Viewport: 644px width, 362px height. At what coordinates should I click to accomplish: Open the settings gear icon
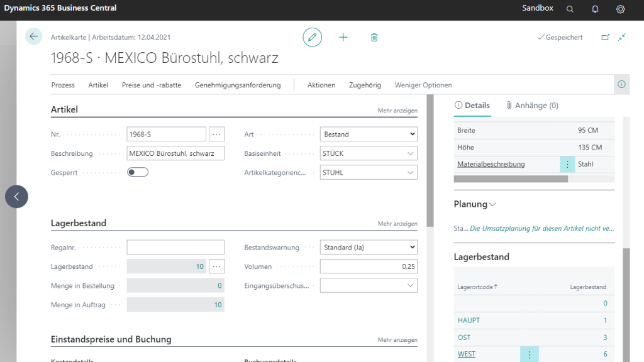coord(620,9)
